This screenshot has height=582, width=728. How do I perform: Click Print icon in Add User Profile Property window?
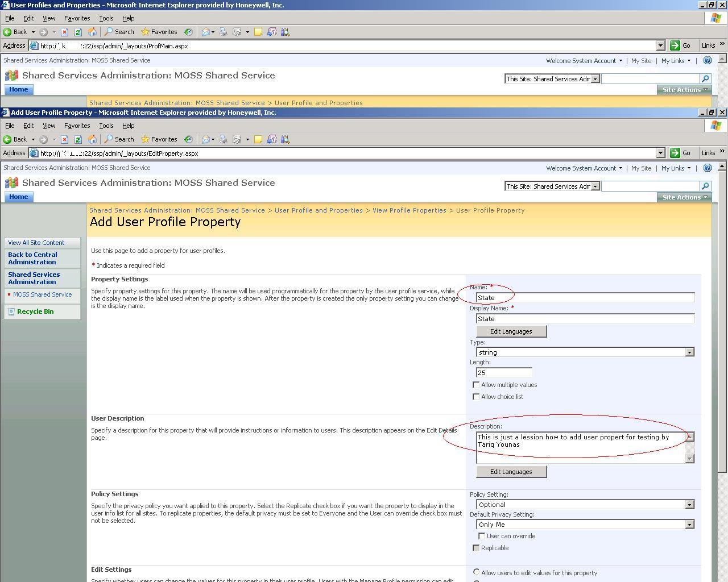click(x=223, y=139)
